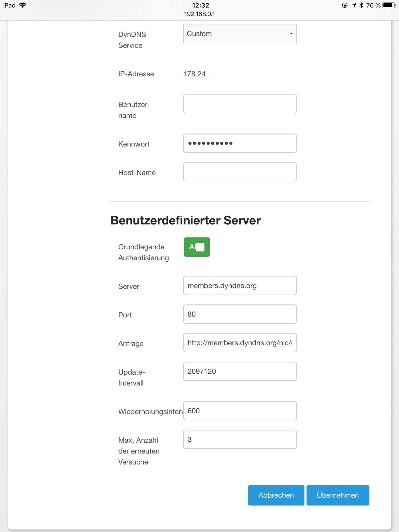Click the DynDNS Service label

(132, 40)
